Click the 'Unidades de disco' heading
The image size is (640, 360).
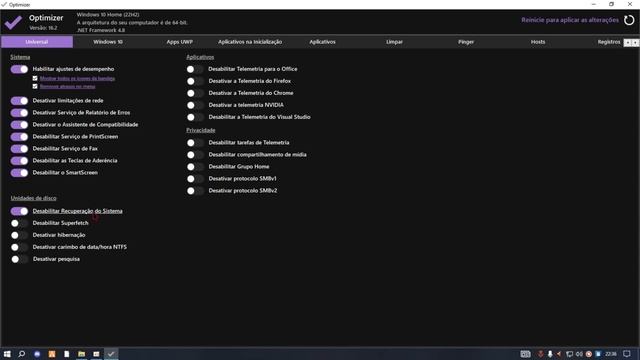tap(33, 198)
